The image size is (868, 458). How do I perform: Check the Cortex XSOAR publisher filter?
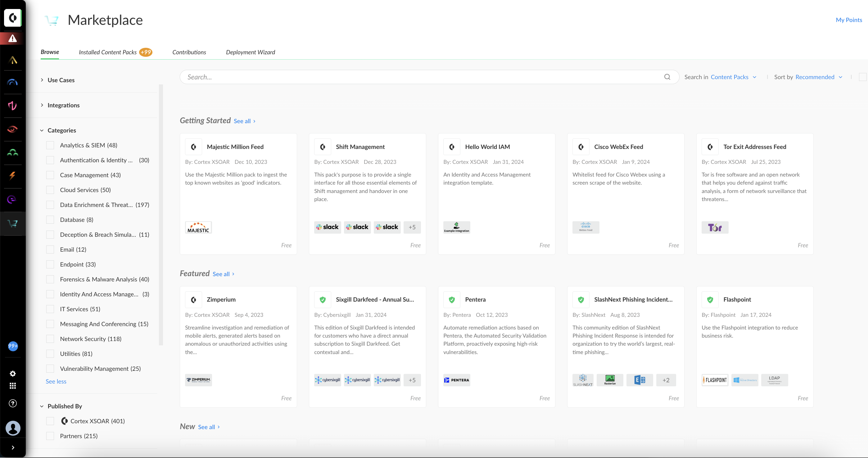pos(50,421)
